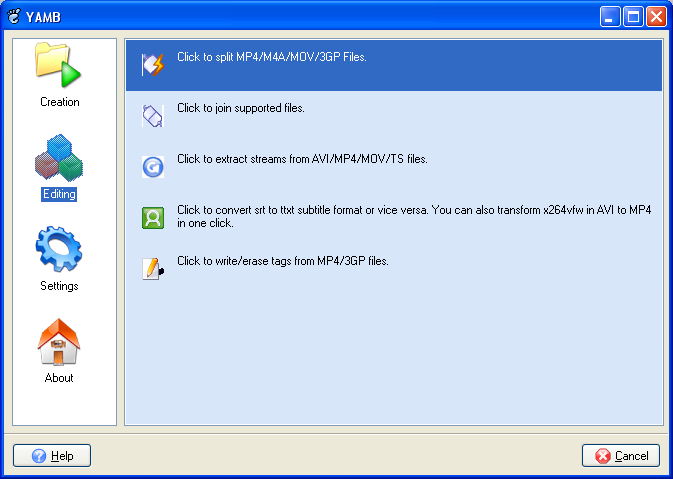
Task: Click the write/erase tags pencil icon
Action: tap(152, 269)
